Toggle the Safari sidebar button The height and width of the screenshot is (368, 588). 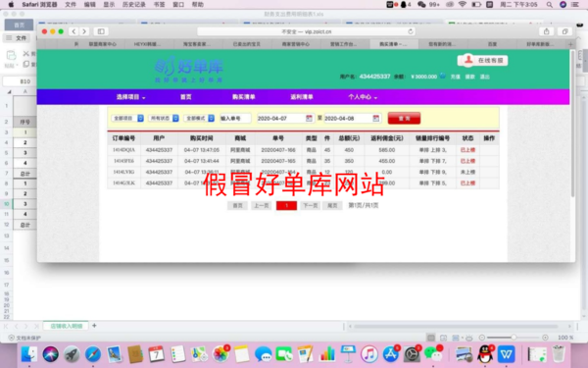click(101, 31)
